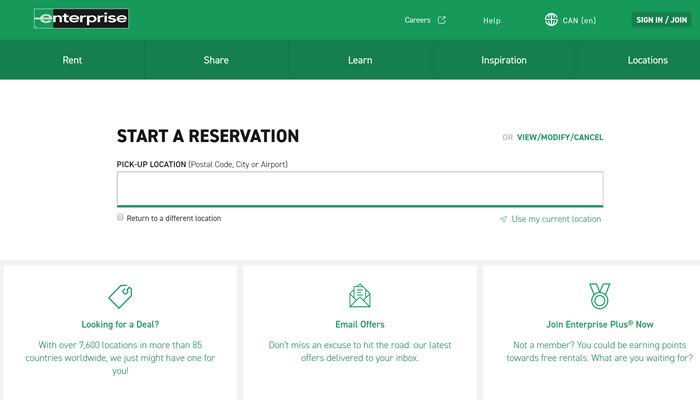This screenshot has width=700, height=400.
Task: Go to the Locations tab
Action: 647,60
